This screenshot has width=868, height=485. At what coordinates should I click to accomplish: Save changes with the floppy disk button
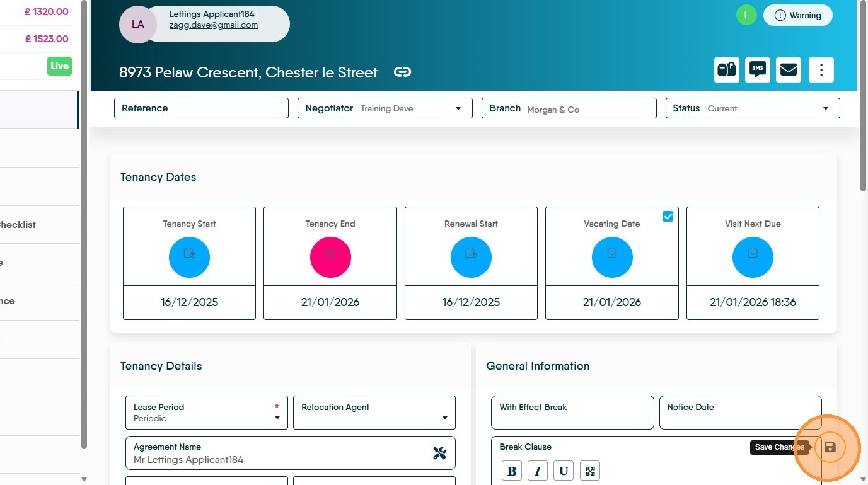830,447
